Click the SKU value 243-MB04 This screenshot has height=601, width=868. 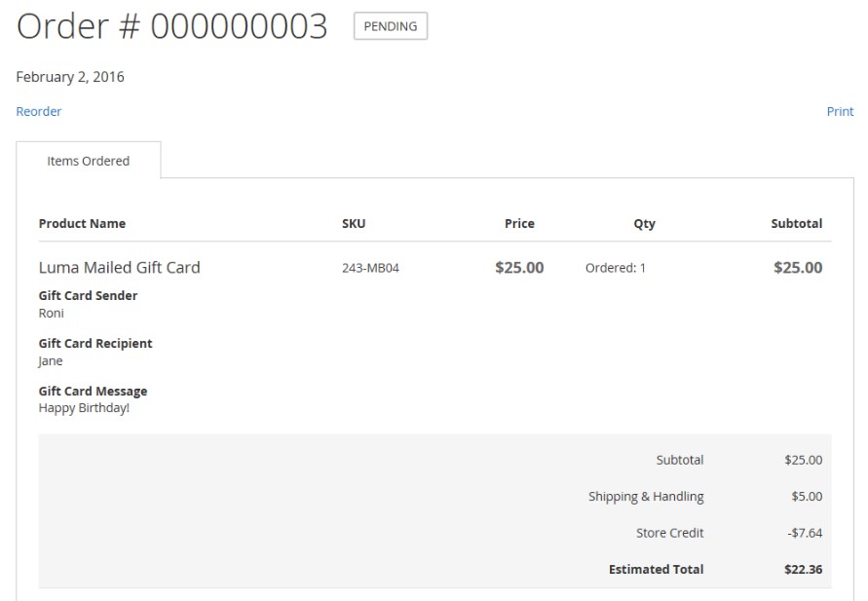[x=370, y=268]
